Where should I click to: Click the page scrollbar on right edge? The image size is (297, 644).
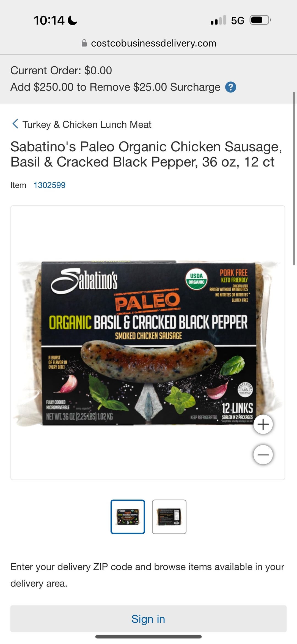coord(294,178)
